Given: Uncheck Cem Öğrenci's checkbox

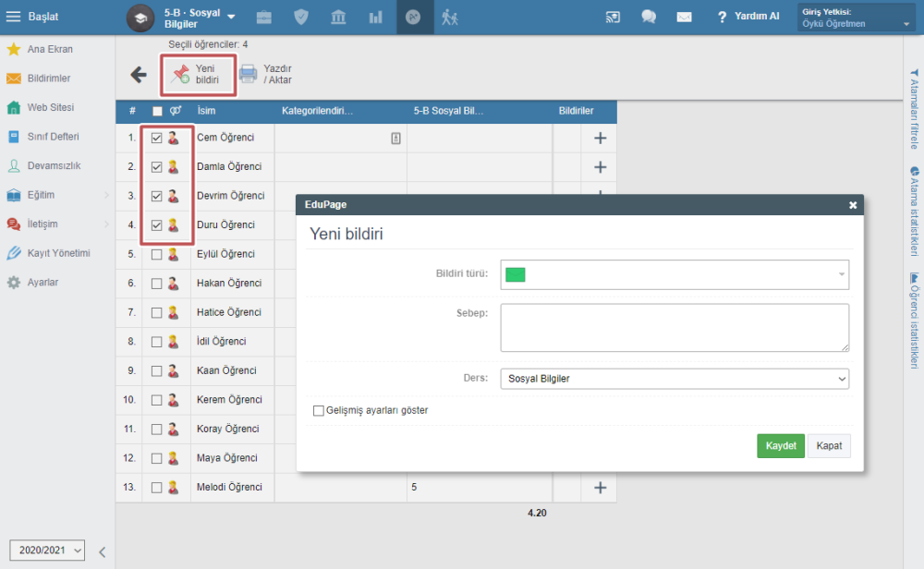Looking at the screenshot, I should (x=156, y=138).
